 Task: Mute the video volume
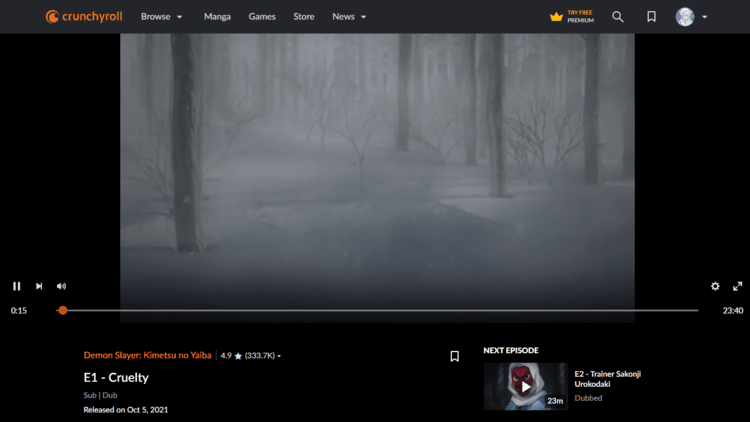[x=61, y=286]
